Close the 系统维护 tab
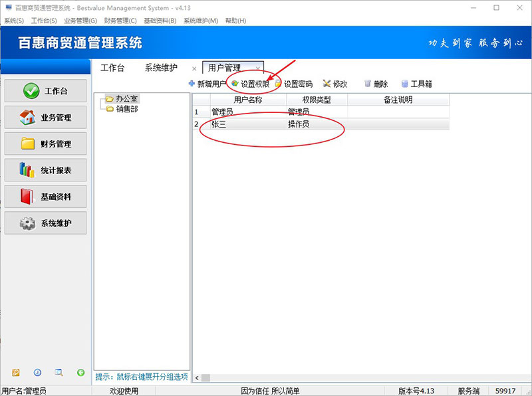Screen dimensions: 532x396 point(194,69)
